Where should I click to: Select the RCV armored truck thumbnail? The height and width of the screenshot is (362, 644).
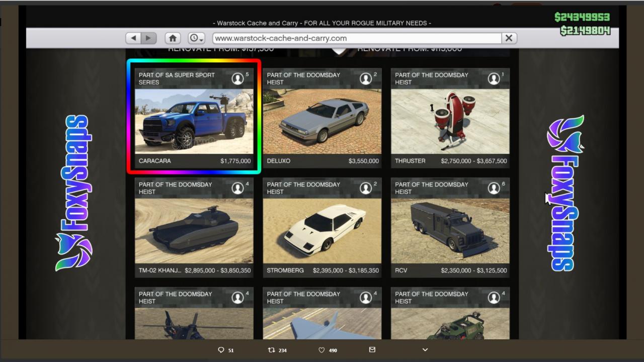pos(450,231)
